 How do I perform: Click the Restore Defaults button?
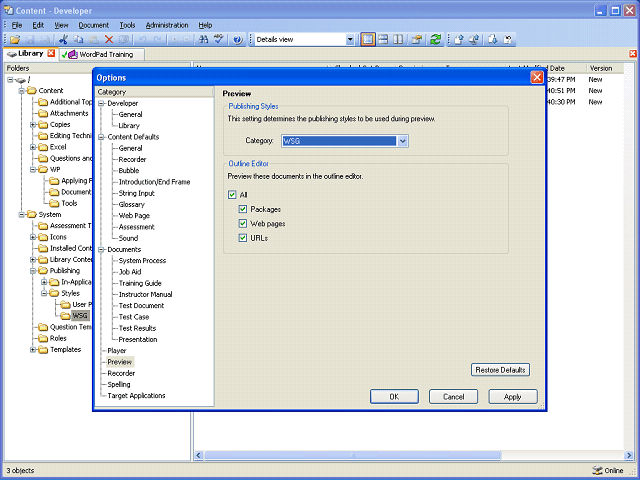(x=500, y=370)
